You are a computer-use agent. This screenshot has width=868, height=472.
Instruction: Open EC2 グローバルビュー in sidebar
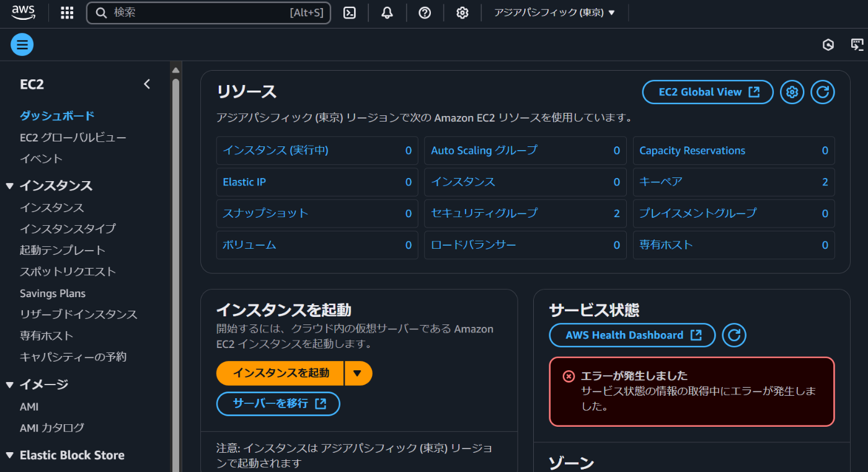[x=73, y=137]
